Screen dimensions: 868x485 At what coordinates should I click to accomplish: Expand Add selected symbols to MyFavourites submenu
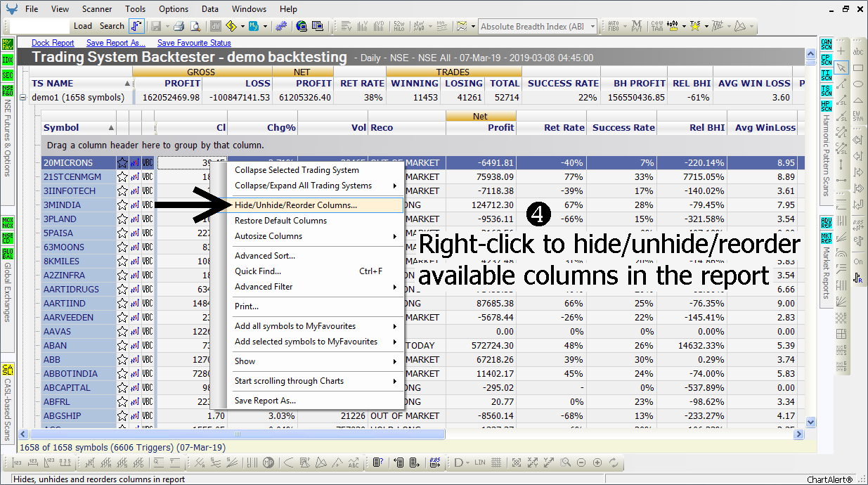click(x=318, y=342)
